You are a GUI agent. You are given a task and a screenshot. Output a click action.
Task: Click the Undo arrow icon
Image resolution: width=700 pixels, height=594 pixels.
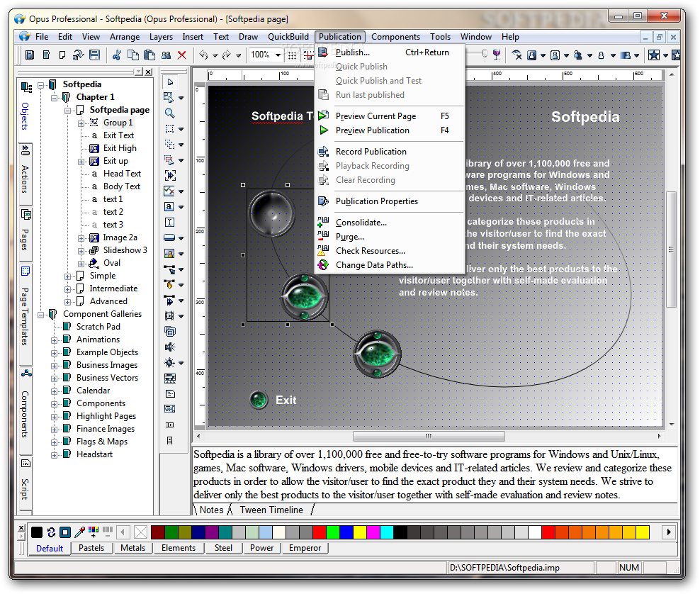point(203,55)
